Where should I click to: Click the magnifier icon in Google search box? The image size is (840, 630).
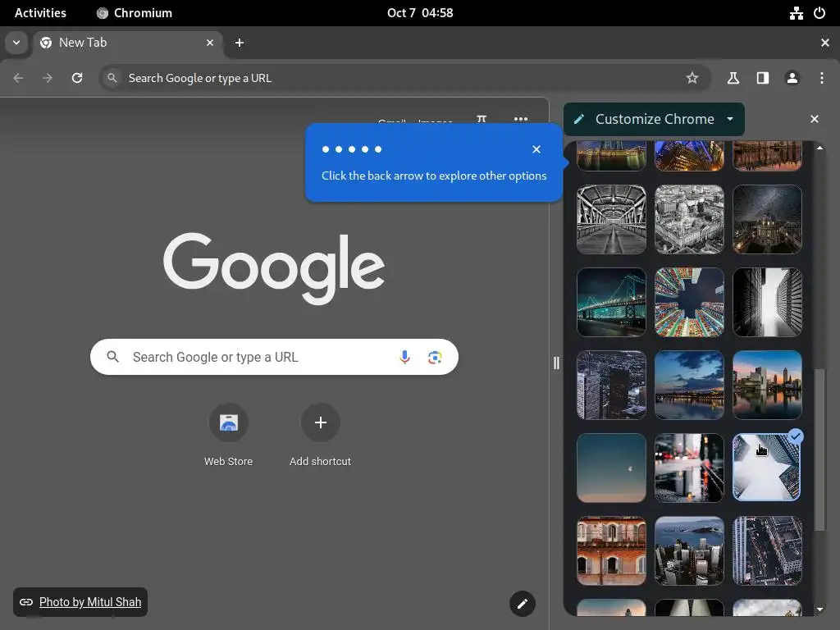click(112, 357)
